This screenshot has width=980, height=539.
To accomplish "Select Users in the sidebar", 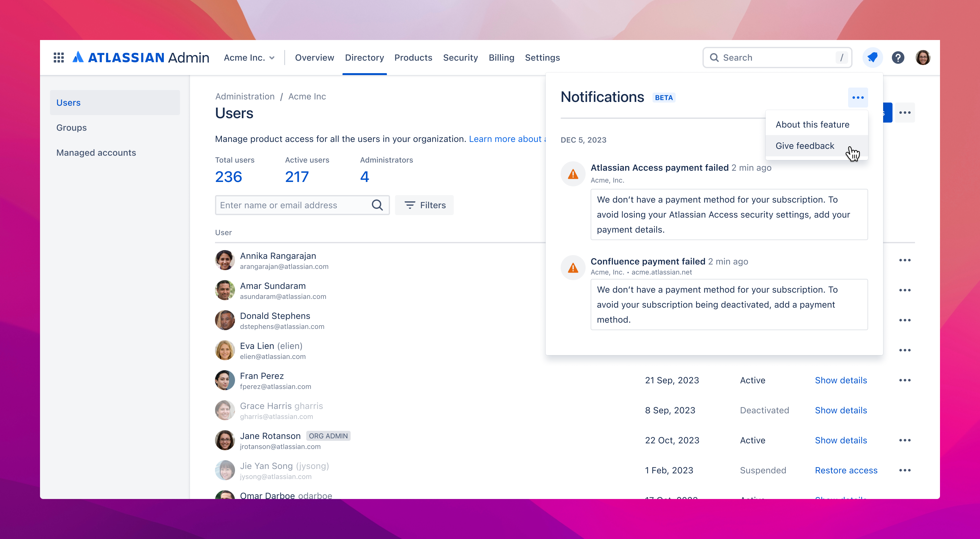I will [115, 103].
